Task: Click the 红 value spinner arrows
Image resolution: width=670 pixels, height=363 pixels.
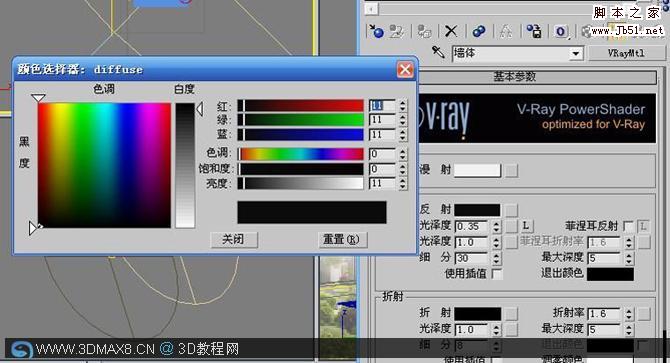Action: click(403, 105)
